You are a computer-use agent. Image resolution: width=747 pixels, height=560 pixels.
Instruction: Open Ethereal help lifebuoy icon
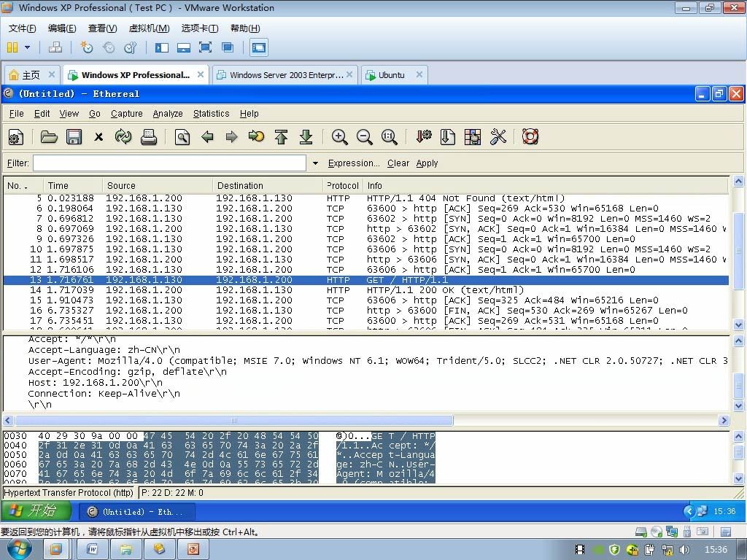pyautogui.click(x=530, y=137)
